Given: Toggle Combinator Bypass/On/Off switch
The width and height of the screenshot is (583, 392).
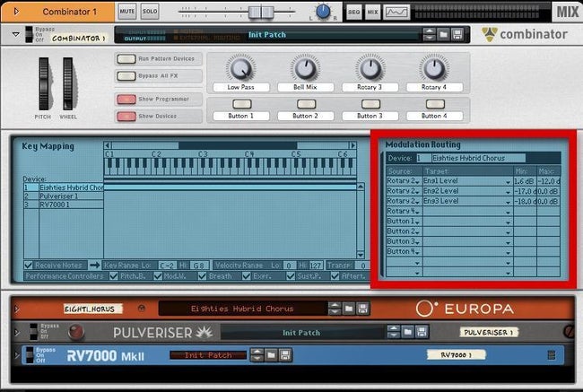Looking at the screenshot, I should point(29,34).
